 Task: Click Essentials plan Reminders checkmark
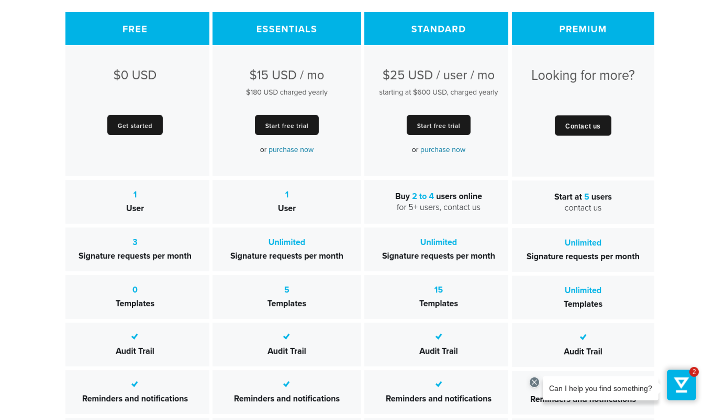tap(286, 384)
